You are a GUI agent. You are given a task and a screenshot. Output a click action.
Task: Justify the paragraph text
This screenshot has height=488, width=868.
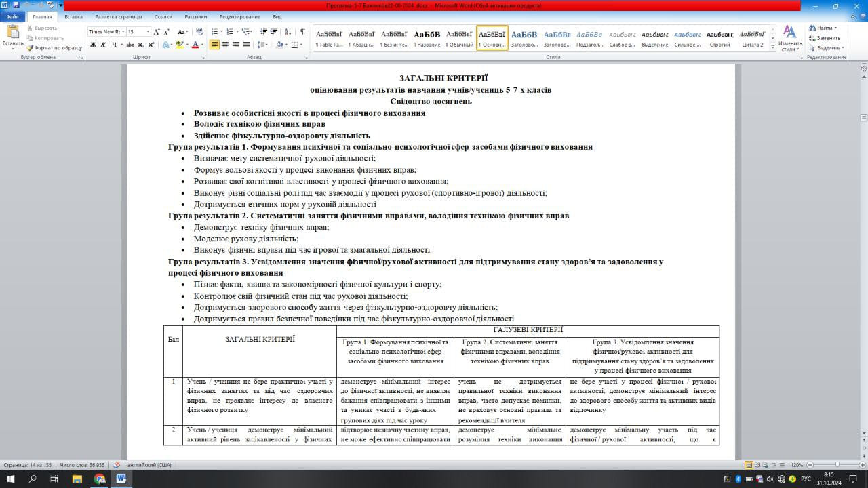(245, 45)
